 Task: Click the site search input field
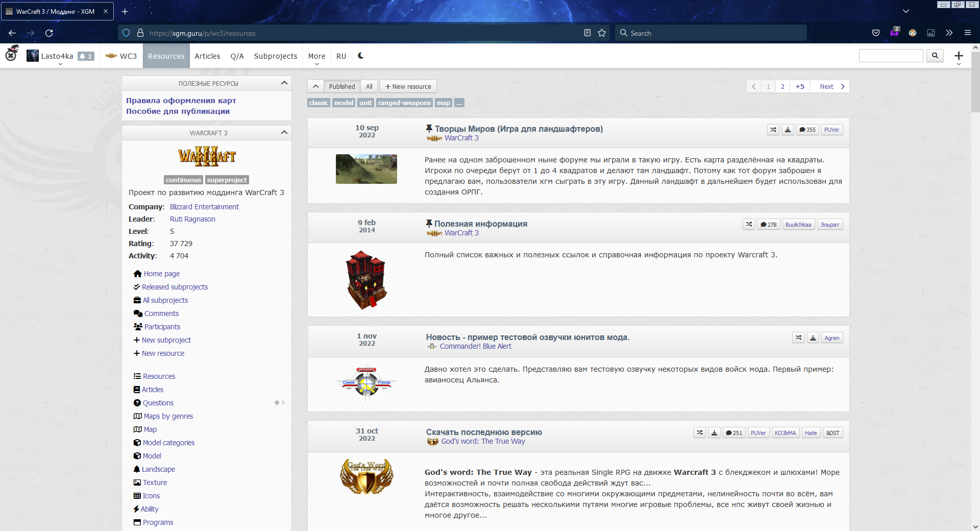point(891,56)
